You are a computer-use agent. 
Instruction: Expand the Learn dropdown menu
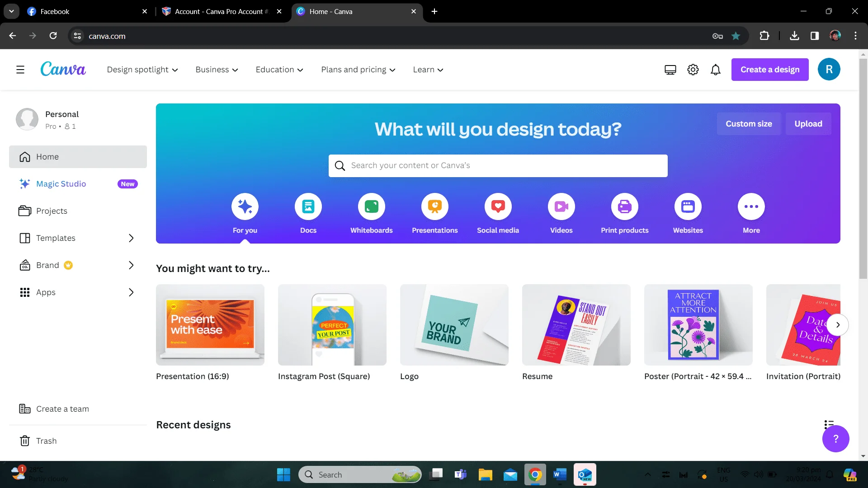pyautogui.click(x=428, y=70)
